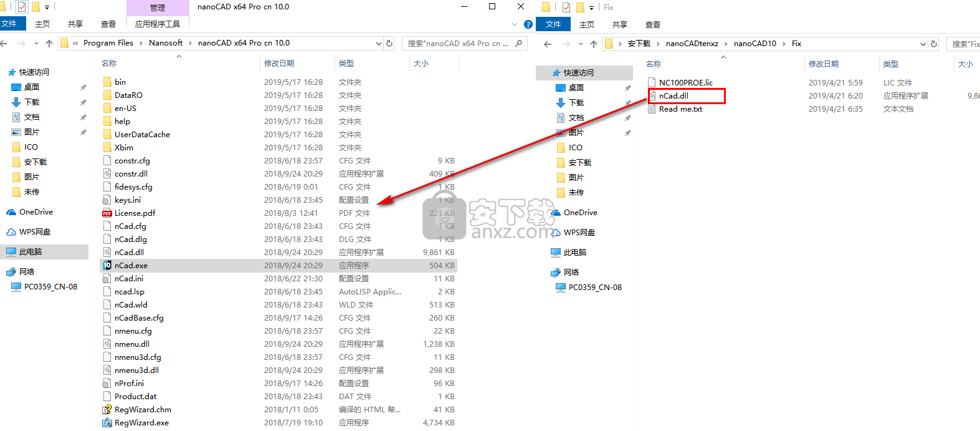
Task: Select 未传 in left window sidebar
Action: coord(32,192)
